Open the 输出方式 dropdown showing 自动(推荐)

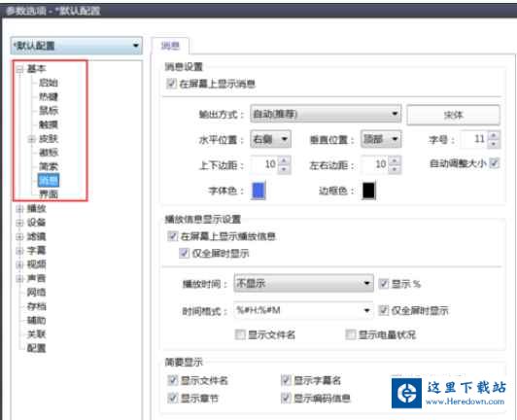326,114
